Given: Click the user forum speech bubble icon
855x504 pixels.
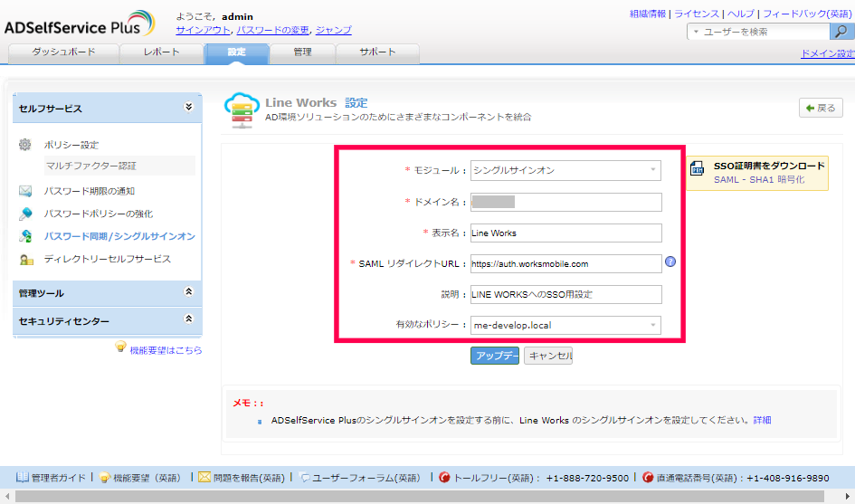Looking at the screenshot, I should [x=305, y=478].
